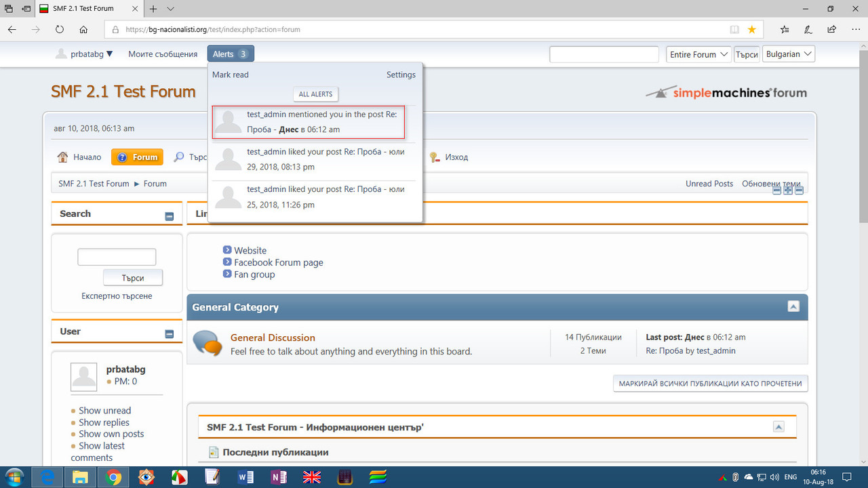868x488 pixels.
Task: Open Show unread link
Action: (104, 411)
